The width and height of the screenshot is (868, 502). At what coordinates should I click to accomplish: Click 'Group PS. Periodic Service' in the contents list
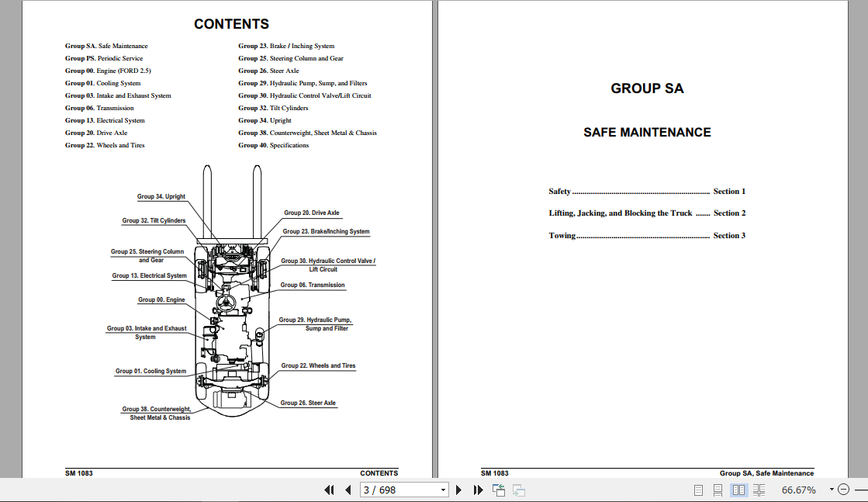pyautogui.click(x=104, y=58)
